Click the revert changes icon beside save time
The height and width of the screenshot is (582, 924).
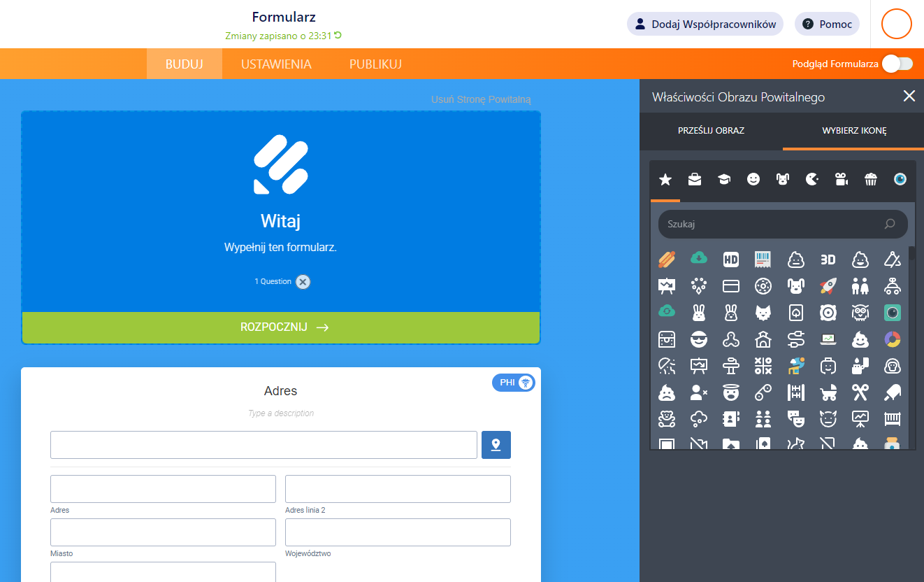tap(338, 35)
